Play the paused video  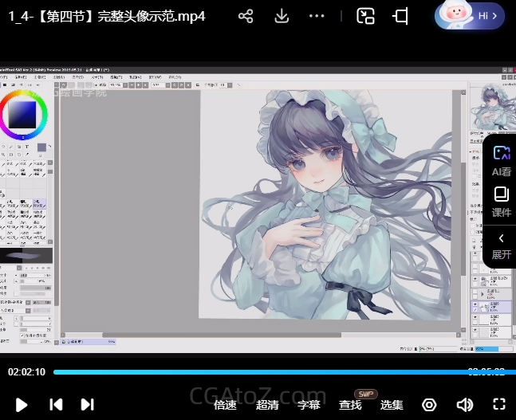click(22, 404)
